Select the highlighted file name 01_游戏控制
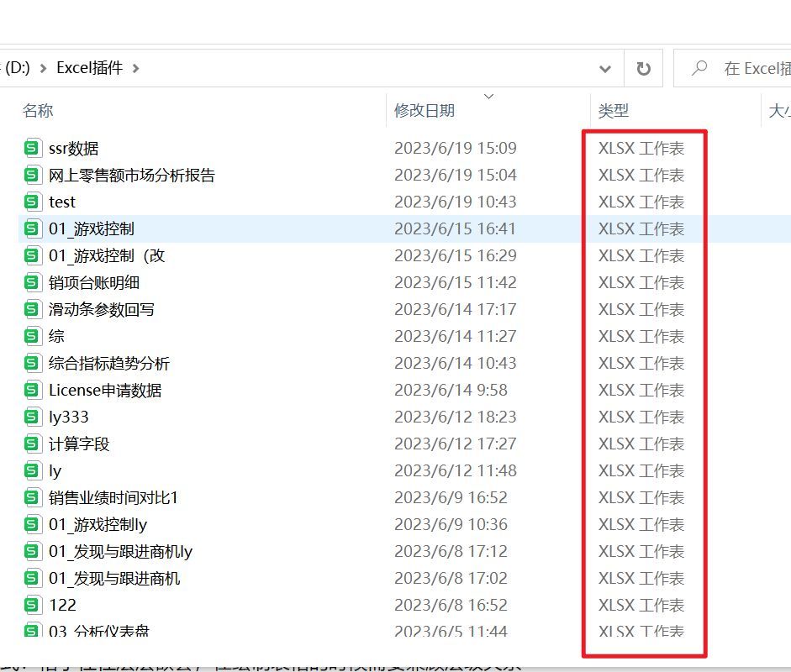The width and height of the screenshot is (791, 672). click(x=92, y=228)
